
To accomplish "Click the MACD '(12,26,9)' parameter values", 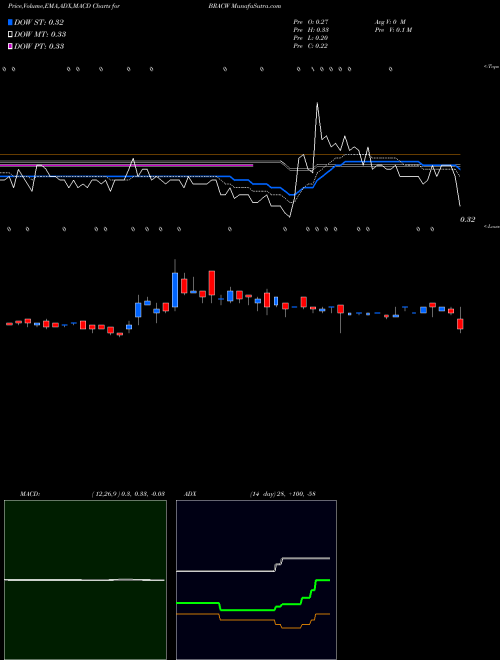I will [x=128, y=494].
